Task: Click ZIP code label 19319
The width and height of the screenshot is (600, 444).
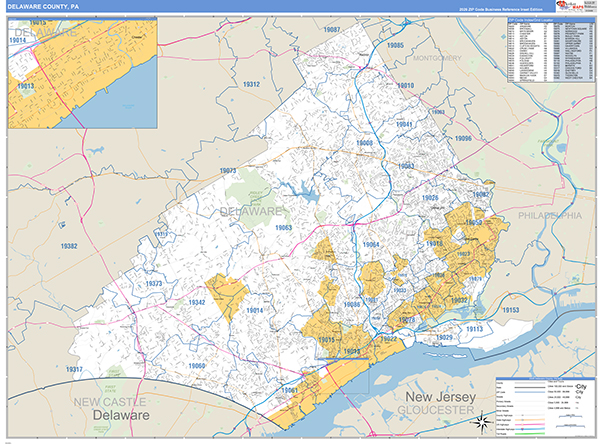Action: coord(161,234)
